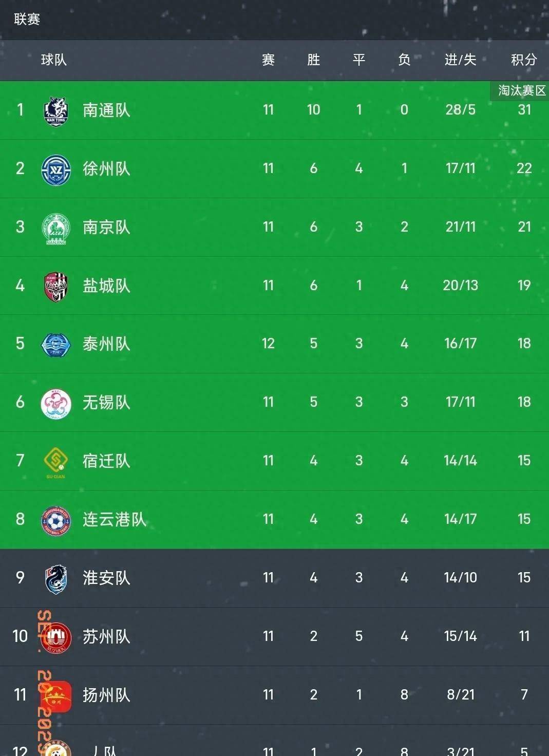549x756 pixels.
Task: Click the 淘汰赛区 label badge
Action: pyautogui.click(x=521, y=91)
